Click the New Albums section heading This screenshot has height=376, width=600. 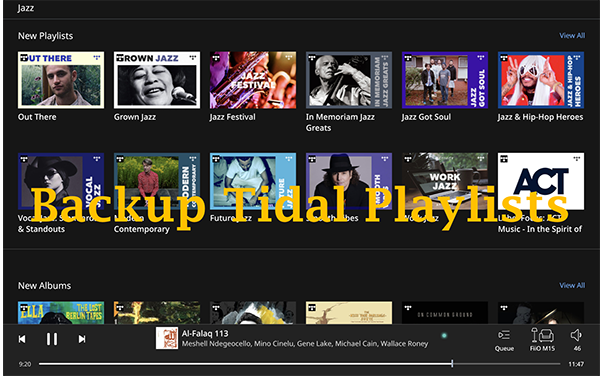pos(44,286)
